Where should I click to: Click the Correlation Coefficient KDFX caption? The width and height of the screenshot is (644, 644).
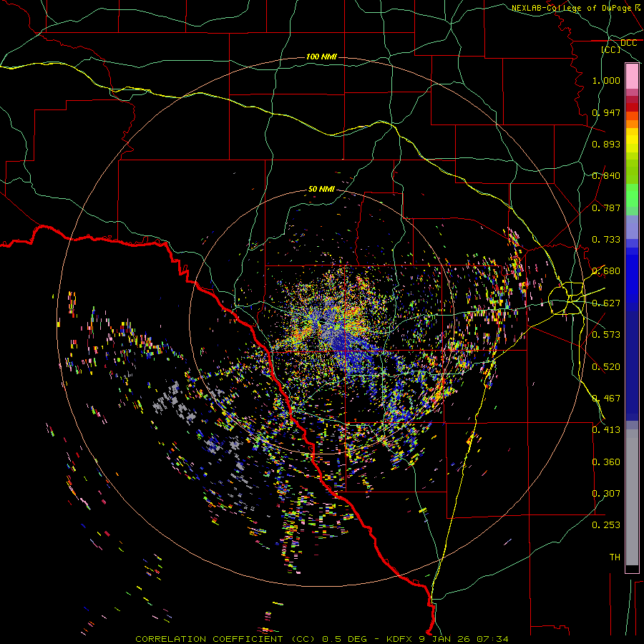pyautogui.click(x=322, y=639)
